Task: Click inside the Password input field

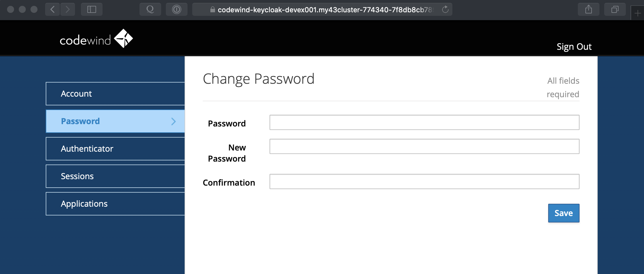Action: tap(424, 122)
